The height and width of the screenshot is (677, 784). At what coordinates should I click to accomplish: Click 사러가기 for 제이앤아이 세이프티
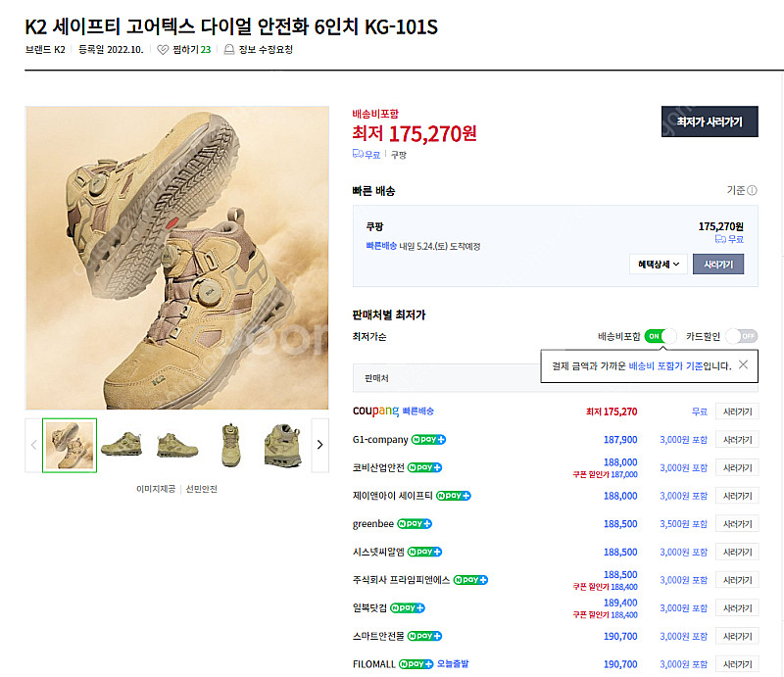pyautogui.click(x=737, y=496)
